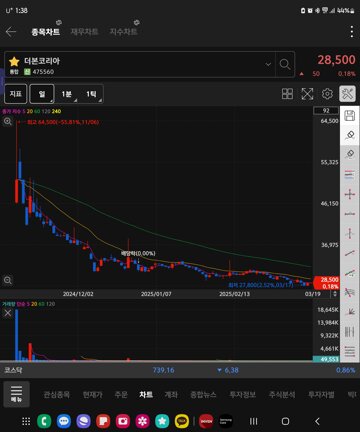Select the trend line drawing tool

349,253
